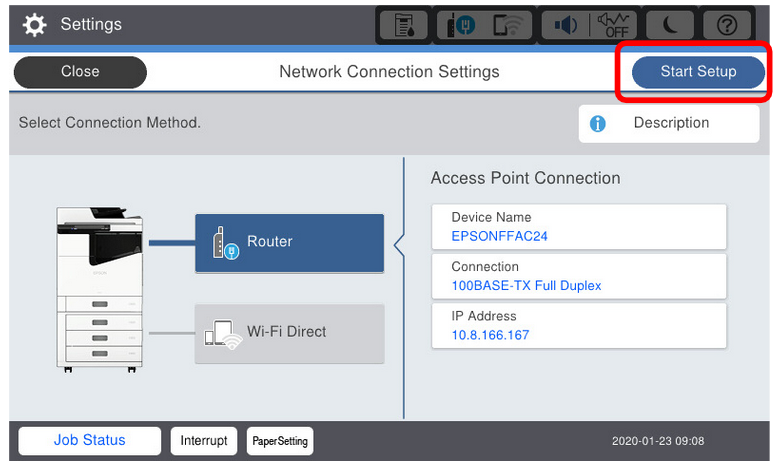Toggle the quiet mode OFF icon
779x466 pixels.
pyautogui.click(x=615, y=25)
